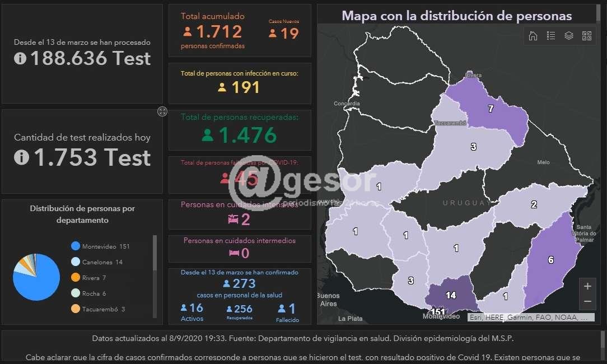Open the map legend list icon
This screenshot has width=607, height=364.
(551, 36)
